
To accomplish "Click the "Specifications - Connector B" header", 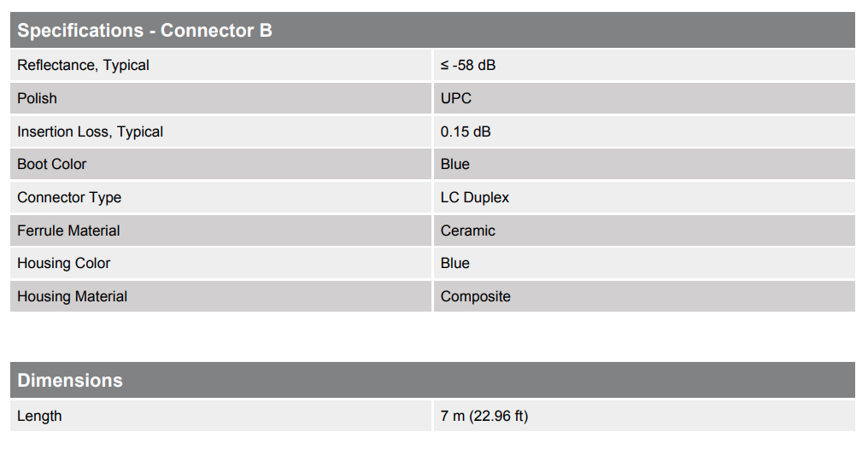I will pos(144,31).
